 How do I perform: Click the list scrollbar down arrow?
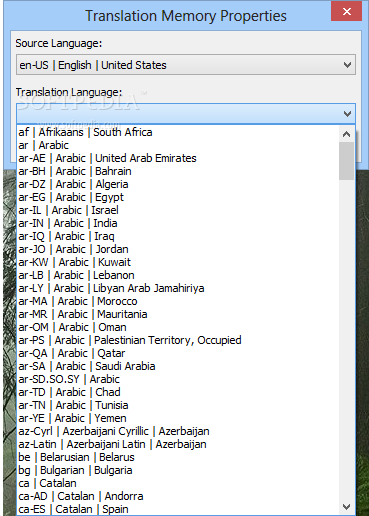pos(347,507)
